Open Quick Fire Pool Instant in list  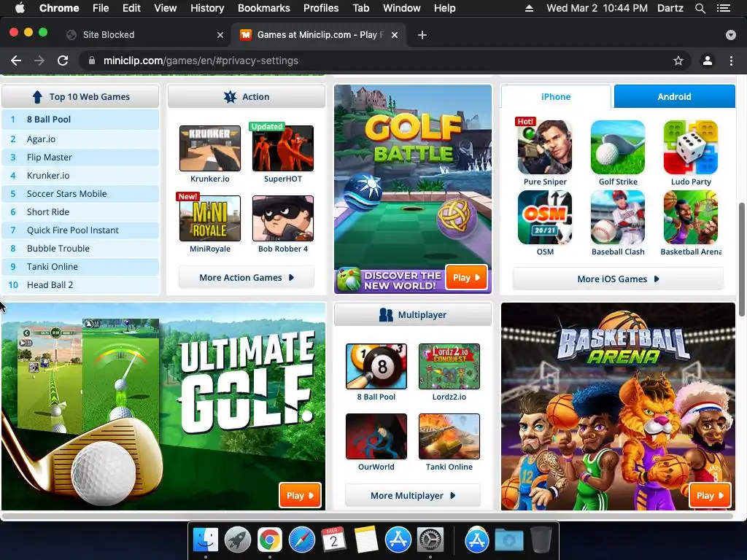coord(80,230)
